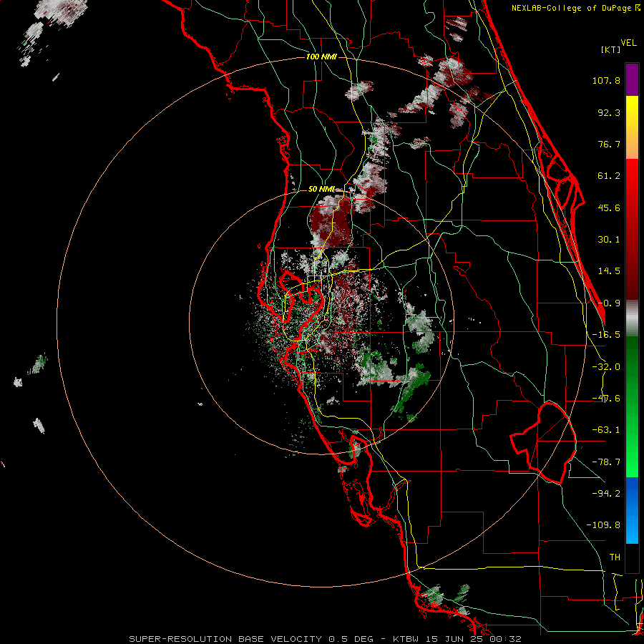
Task: Click the -78.7 velocity scale value
Action: [x=606, y=462]
